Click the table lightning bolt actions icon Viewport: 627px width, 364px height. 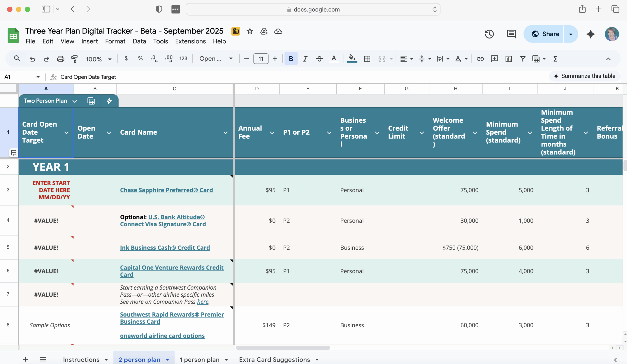pyautogui.click(x=109, y=101)
